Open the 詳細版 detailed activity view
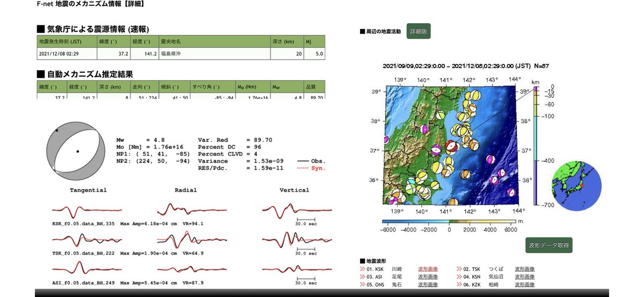 (x=419, y=31)
